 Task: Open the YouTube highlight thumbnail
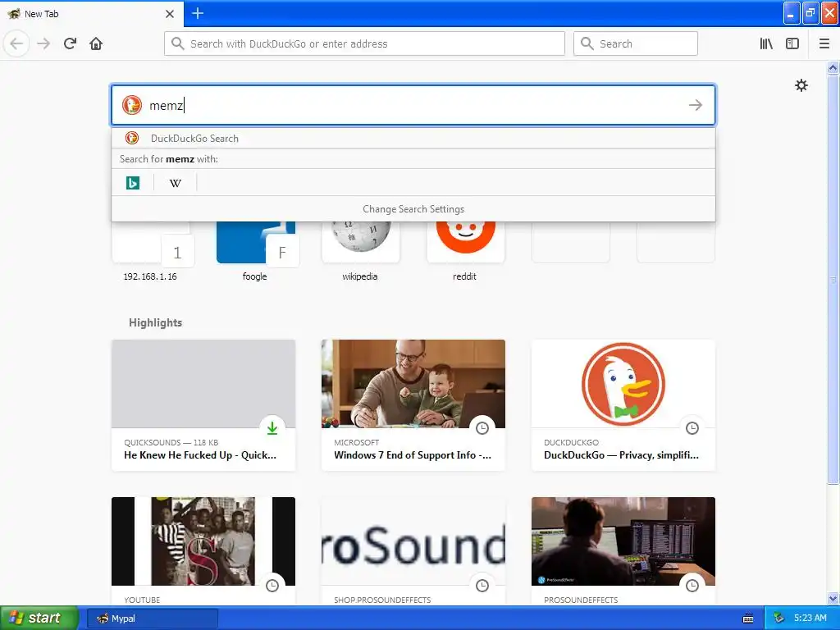[x=203, y=541]
